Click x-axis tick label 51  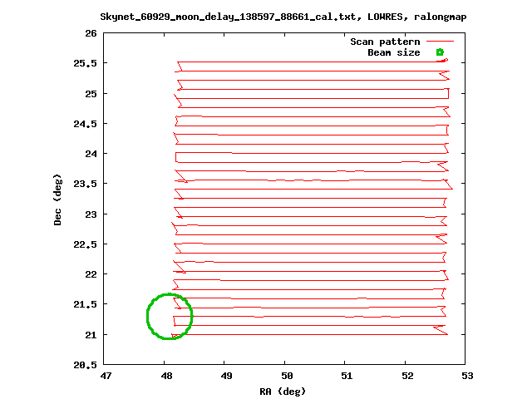(x=347, y=376)
